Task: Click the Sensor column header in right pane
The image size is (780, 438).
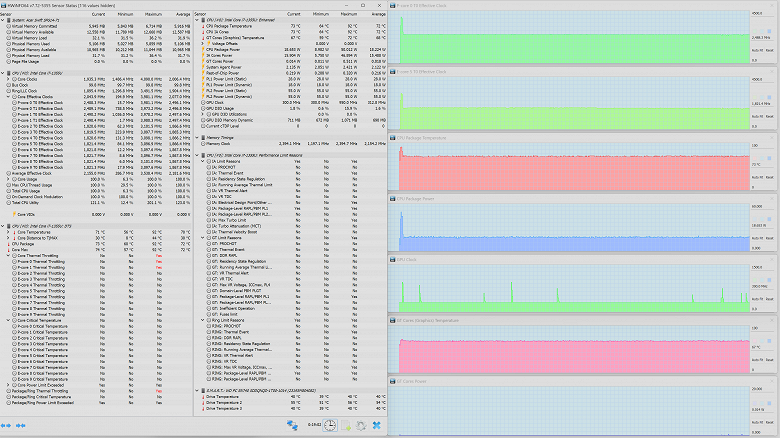Action: 200,14
